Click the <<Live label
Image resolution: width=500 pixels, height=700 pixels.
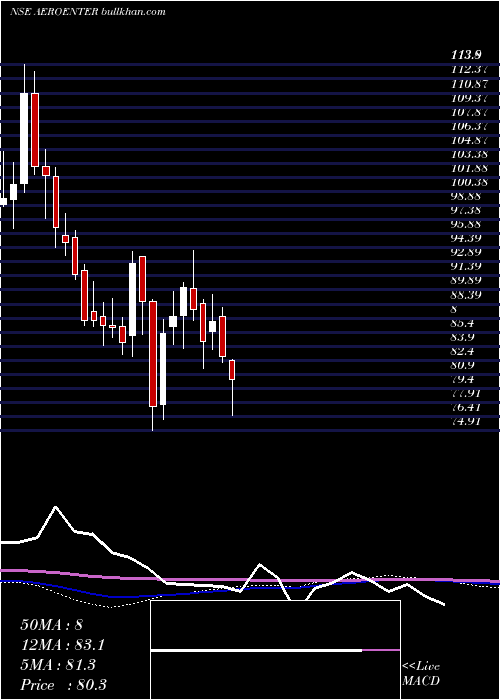[x=421, y=667]
